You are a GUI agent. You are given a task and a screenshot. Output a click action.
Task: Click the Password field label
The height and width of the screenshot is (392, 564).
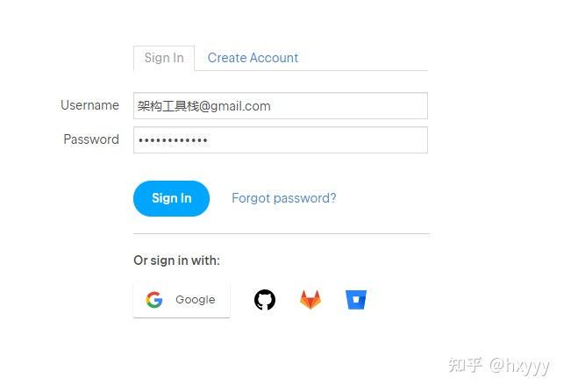tap(91, 139)
